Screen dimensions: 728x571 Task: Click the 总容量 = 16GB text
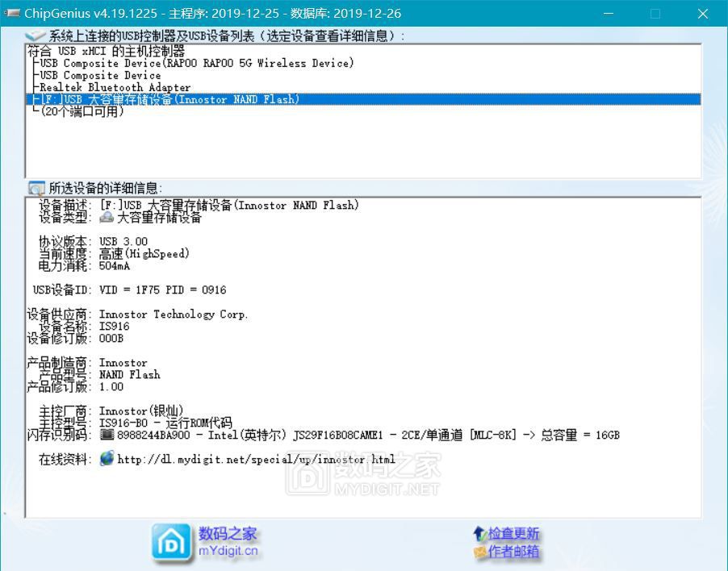[x=580, y=435]
